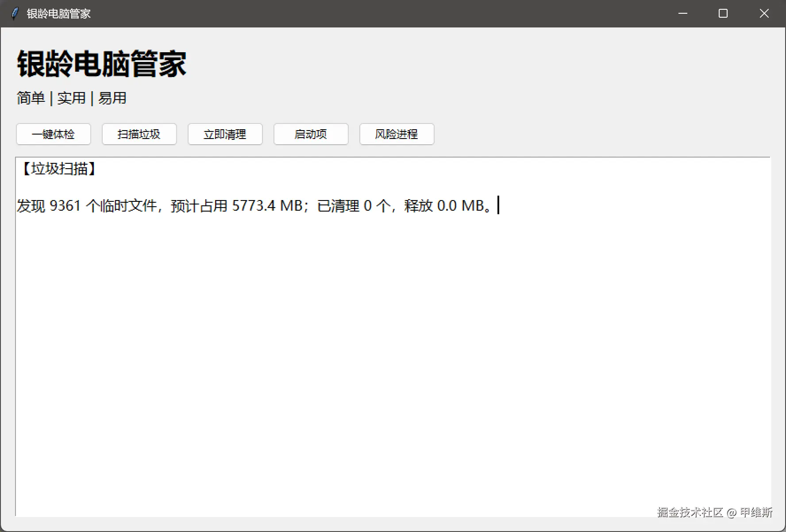The image size is (786, 532).
Task: Maximize the 银龄电脑管家 window
Action: coord(723,13)
